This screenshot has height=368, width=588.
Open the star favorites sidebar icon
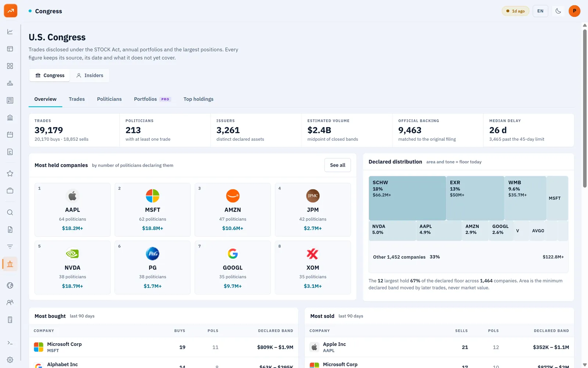click(10, 173)
